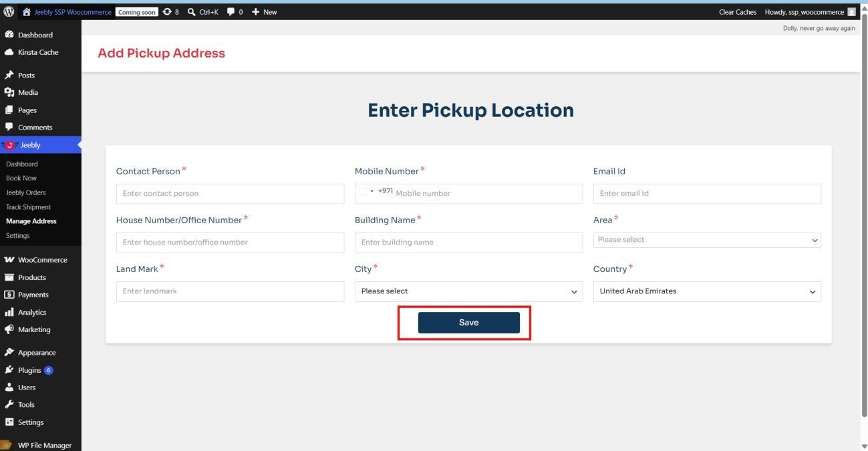The image size is (868, 451).
Task: Click the Coming soon badge
Action: pyautogui.click(x=137, y=12)
